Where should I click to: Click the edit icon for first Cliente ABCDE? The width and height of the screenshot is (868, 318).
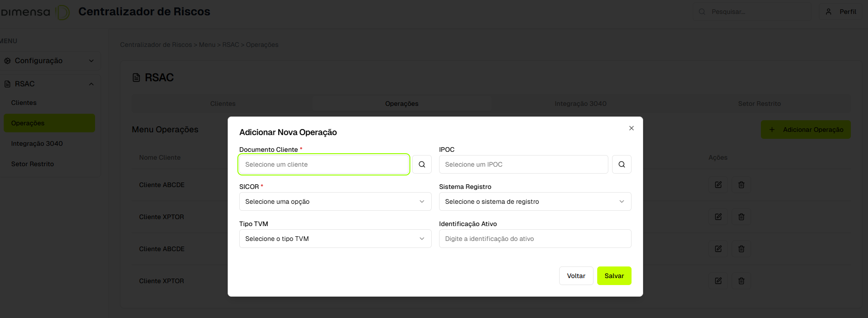tap(718, 185)
